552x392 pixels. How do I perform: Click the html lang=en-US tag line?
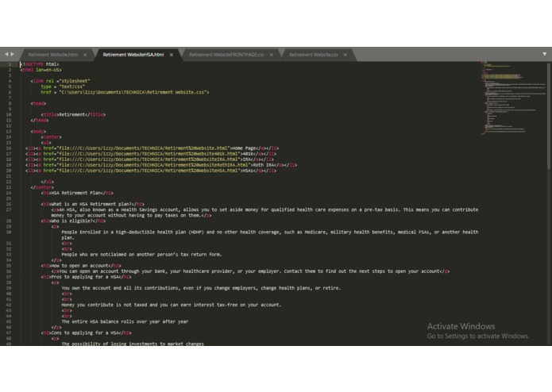pyautogui.click(x=41, y=70)
